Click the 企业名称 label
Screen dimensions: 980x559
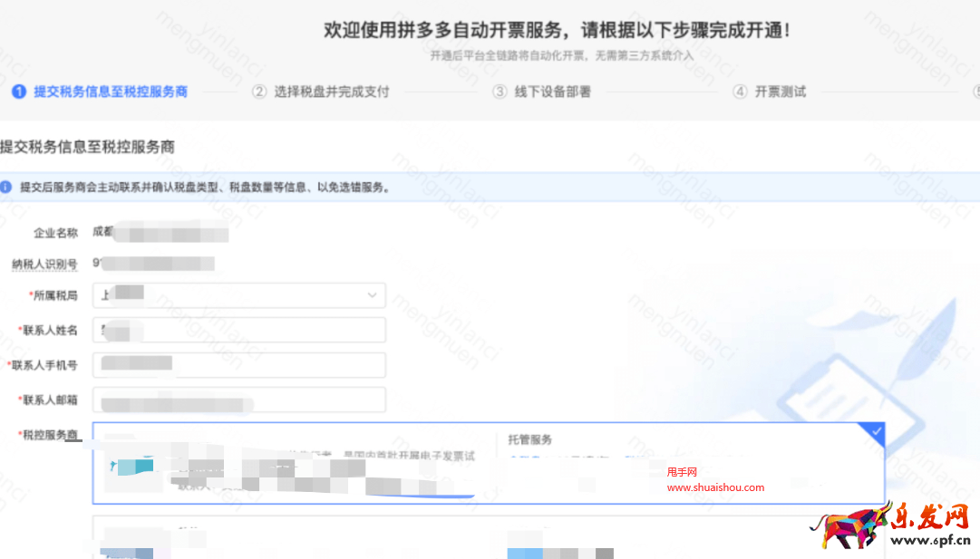pos(55,233)
